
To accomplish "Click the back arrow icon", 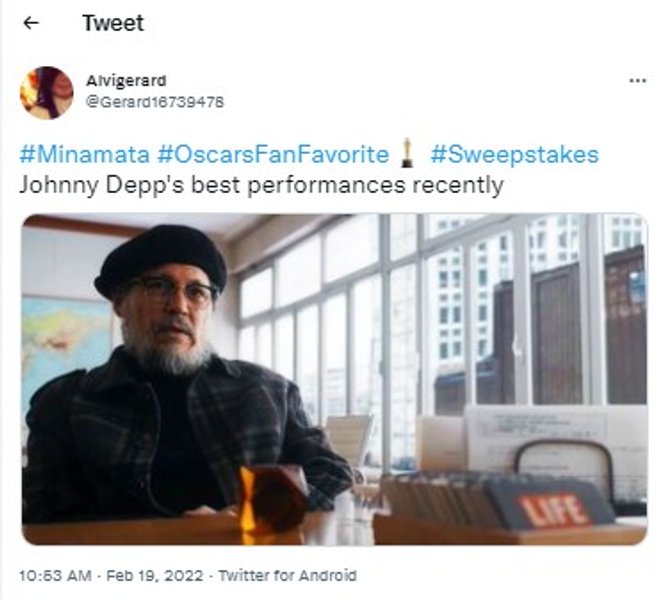I will click(31, 23).
